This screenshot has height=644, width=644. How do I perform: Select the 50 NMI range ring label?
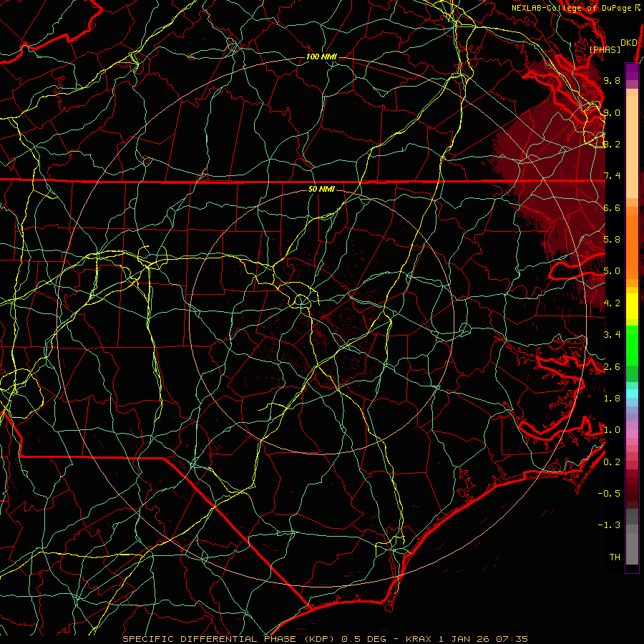coord(321,190)
